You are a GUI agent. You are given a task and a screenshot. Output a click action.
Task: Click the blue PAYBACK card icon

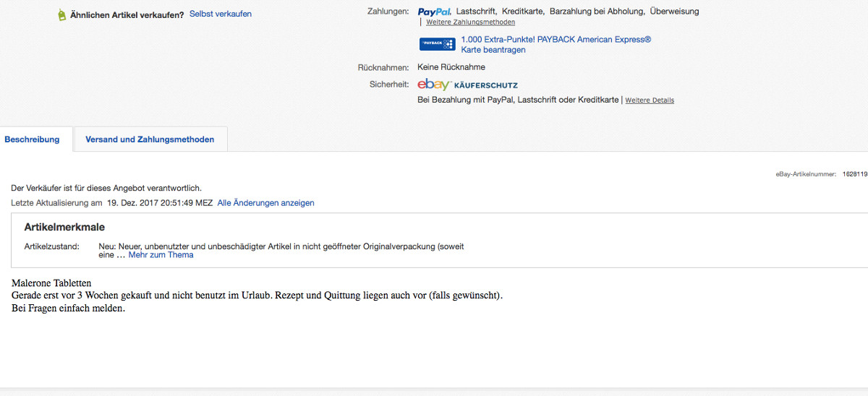click(x=437, y=45)
